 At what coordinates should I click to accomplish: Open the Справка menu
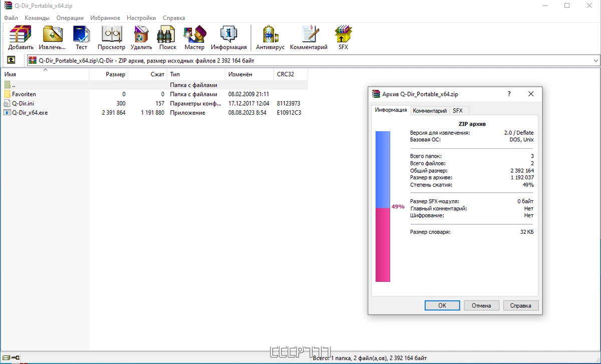click(x=174, y=18)
